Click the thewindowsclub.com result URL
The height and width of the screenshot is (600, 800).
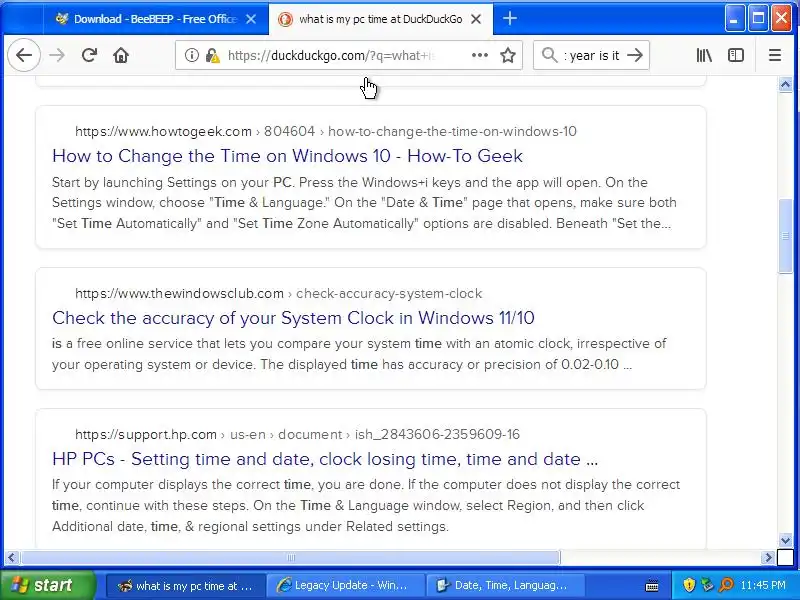click(x=279, y=293)
